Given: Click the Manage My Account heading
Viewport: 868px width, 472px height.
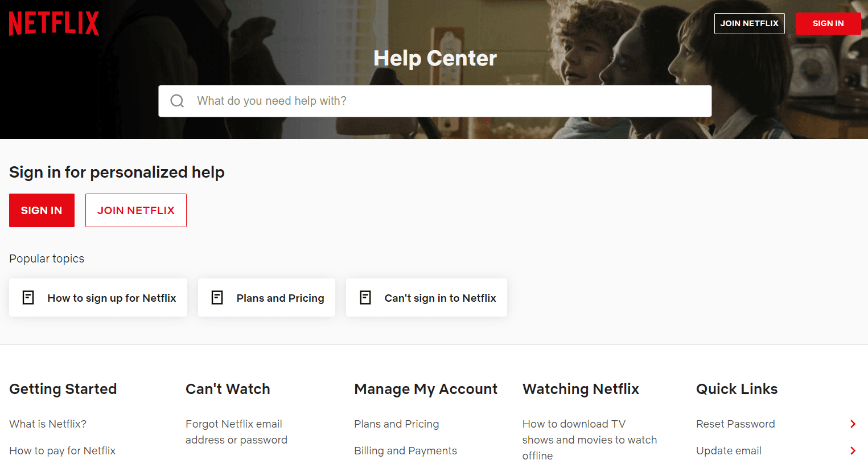Looking at the screenshot, I should 426,389.
